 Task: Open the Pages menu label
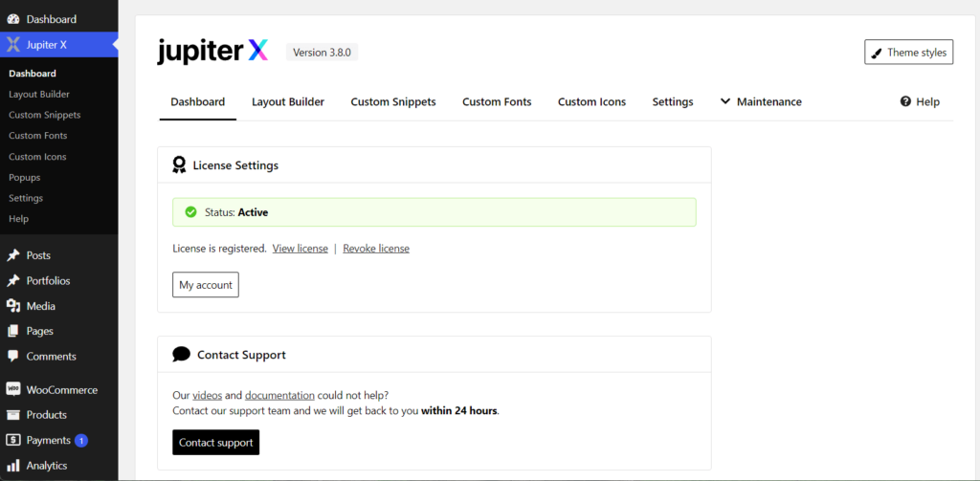click(40, 331)
